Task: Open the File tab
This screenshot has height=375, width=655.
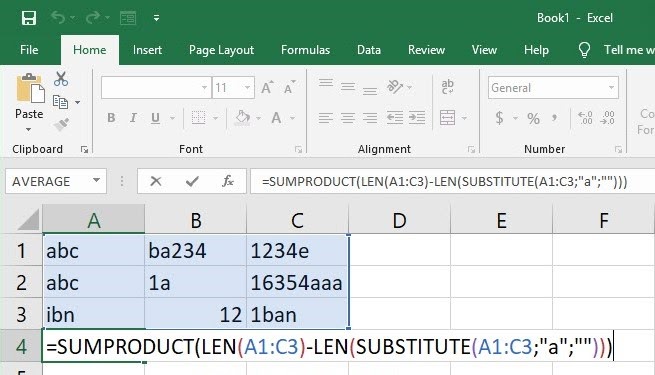Action: pos(29,50)
